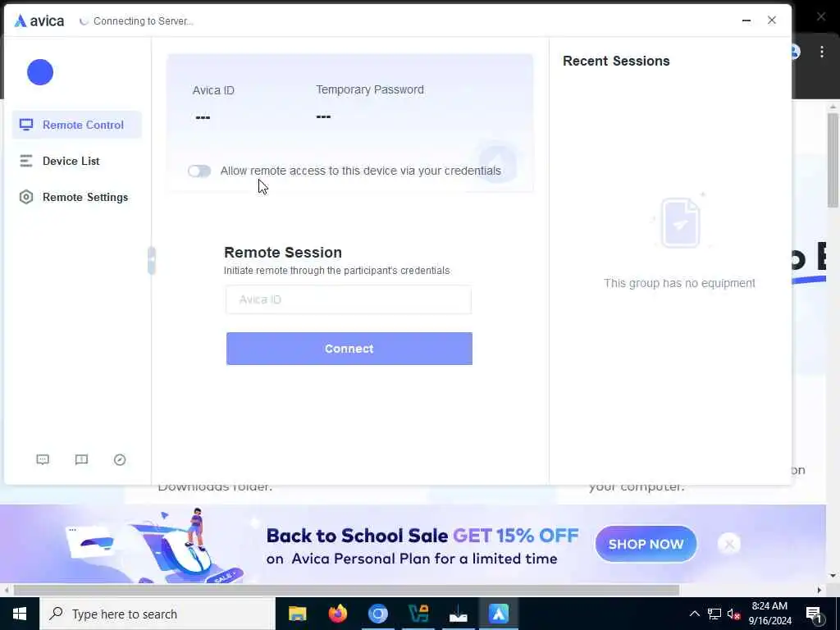Open the help guide book icon
Viewport: 840px width, 630px height.
pyautogui.click(x=81, y=459)
